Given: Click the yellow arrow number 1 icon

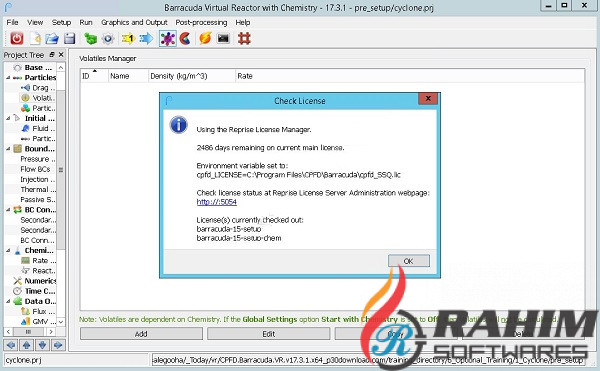Looking at the screenshot, I should click(128, 39).
